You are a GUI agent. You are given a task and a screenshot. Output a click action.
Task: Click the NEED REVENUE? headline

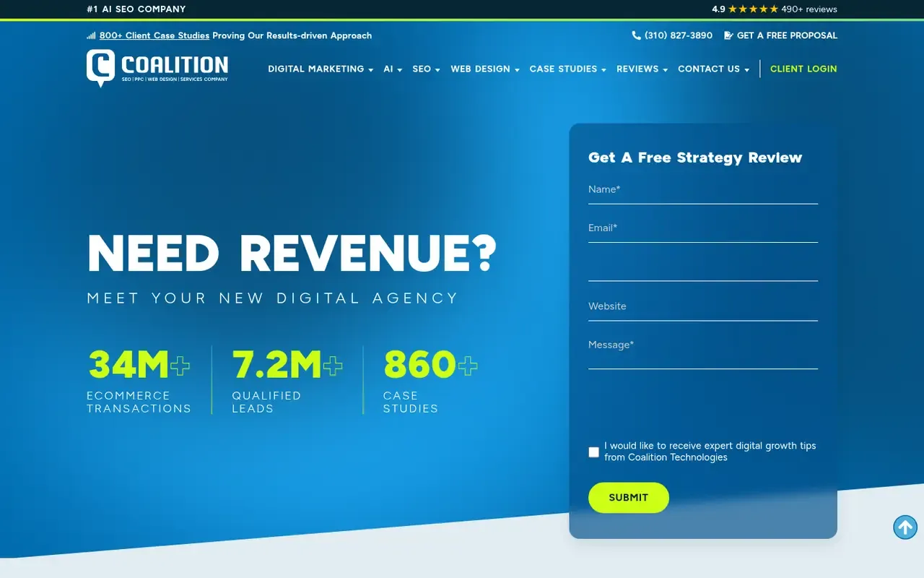[x=292, y=254]
